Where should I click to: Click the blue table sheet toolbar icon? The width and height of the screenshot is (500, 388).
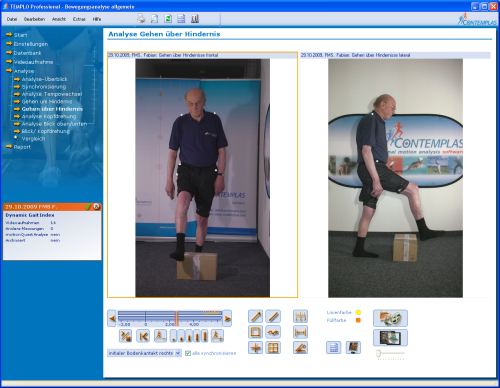181,19
